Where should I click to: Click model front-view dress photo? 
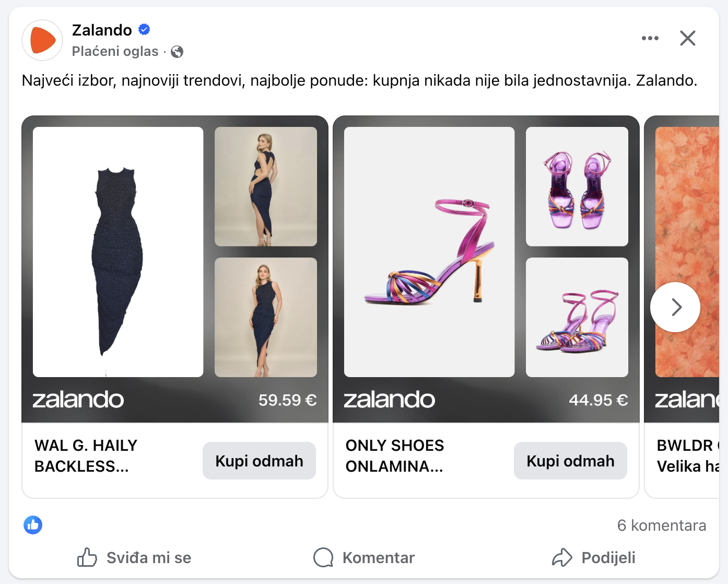coord(266,317)
